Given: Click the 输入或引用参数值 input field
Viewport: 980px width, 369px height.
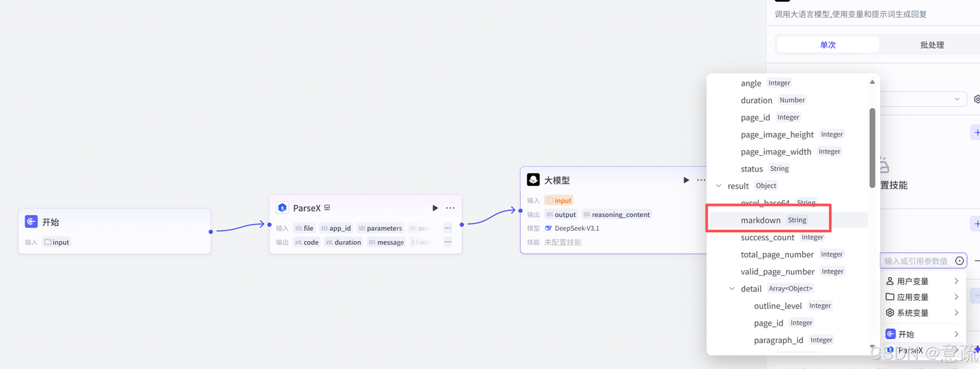Looking at the screenshot, I should pos(916,261).
